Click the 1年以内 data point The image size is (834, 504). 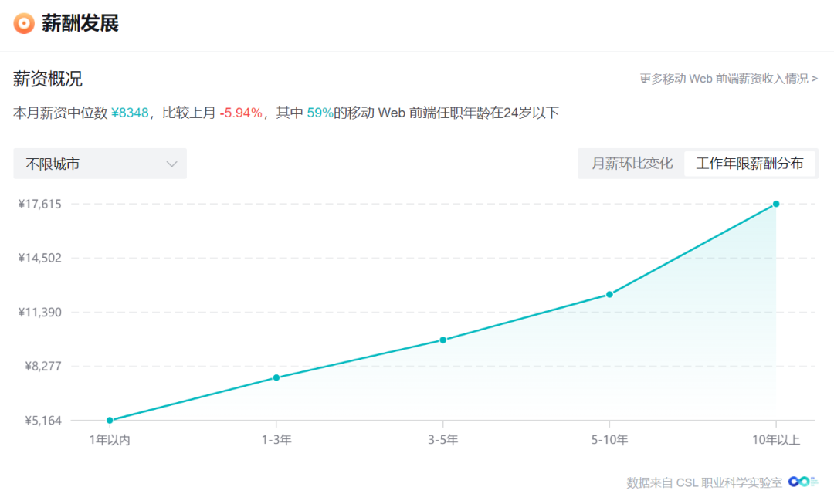pos(110,420)
